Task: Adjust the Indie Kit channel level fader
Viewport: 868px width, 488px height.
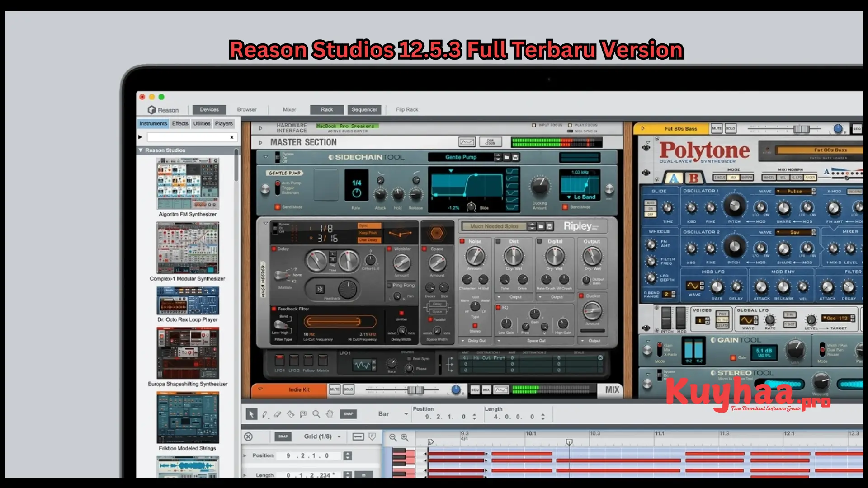Action: (415, 389)
